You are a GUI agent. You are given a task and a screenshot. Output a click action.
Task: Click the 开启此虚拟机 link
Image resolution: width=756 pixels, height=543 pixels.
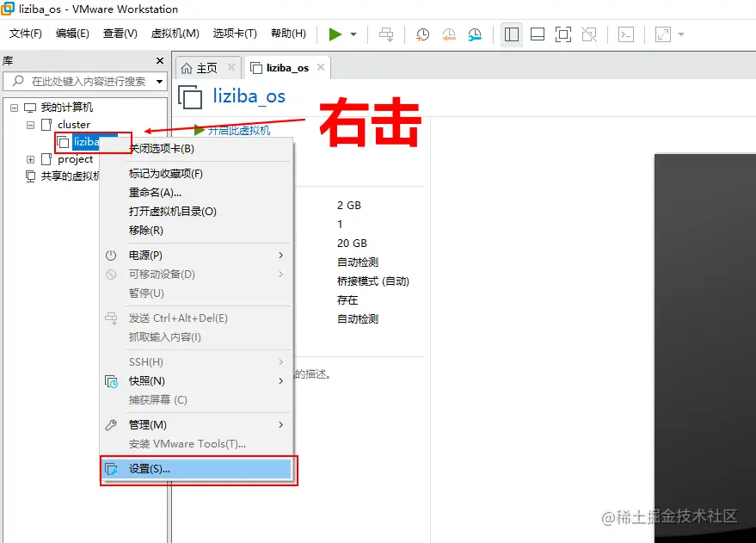pos(238,130)
